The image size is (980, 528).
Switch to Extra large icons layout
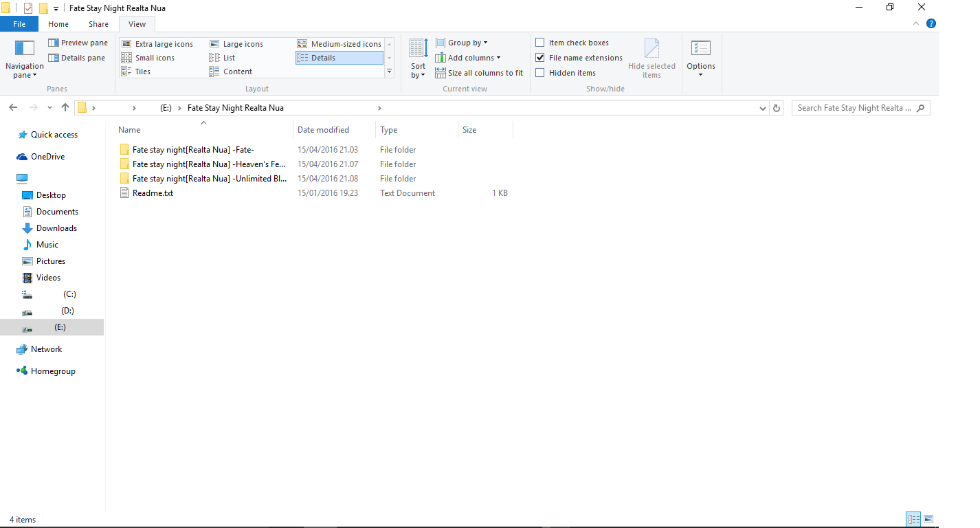pos(157,44)
